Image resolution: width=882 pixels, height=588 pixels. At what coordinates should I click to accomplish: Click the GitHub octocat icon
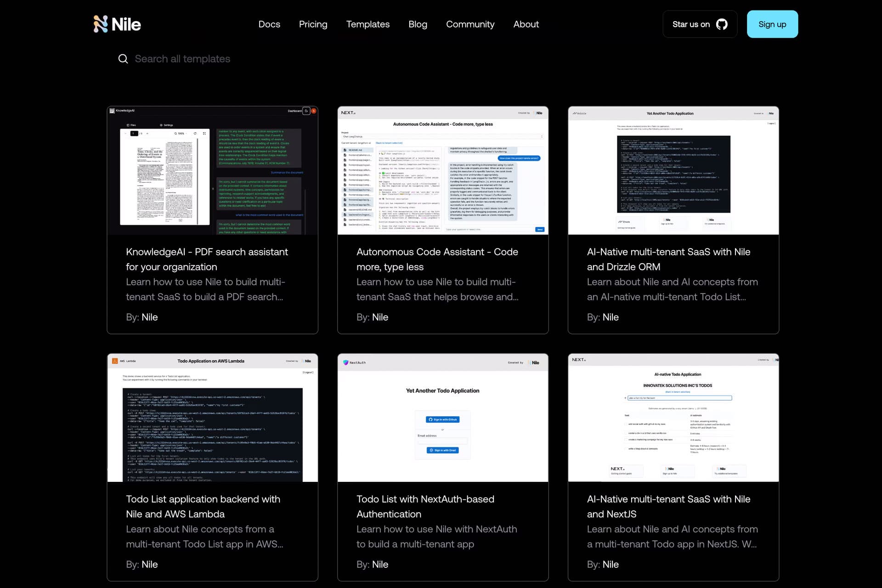722,24
